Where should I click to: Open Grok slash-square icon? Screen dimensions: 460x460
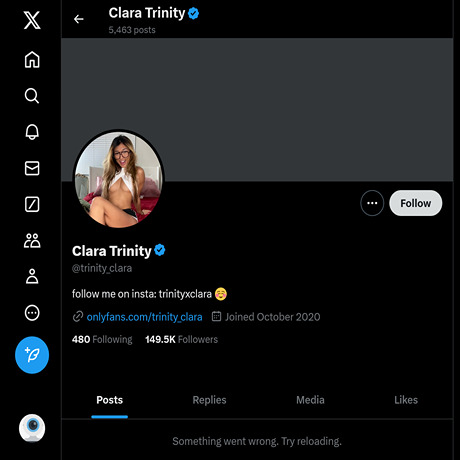(32, 204)
